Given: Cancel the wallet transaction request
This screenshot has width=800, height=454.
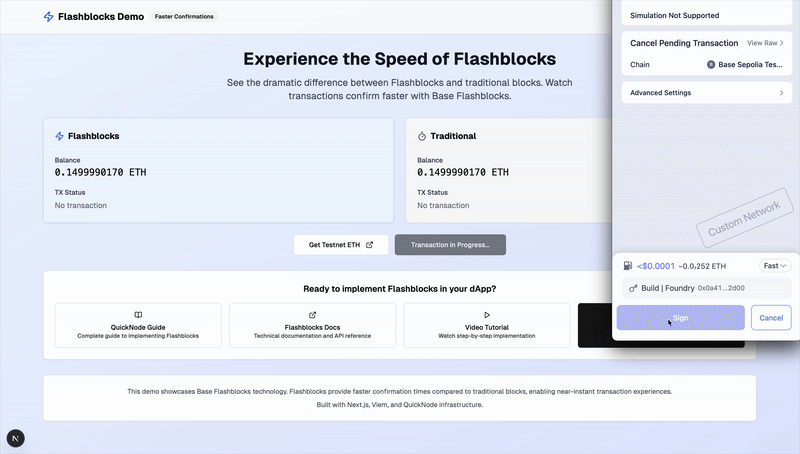Looking at the screenshot, I should coord(771,317).
